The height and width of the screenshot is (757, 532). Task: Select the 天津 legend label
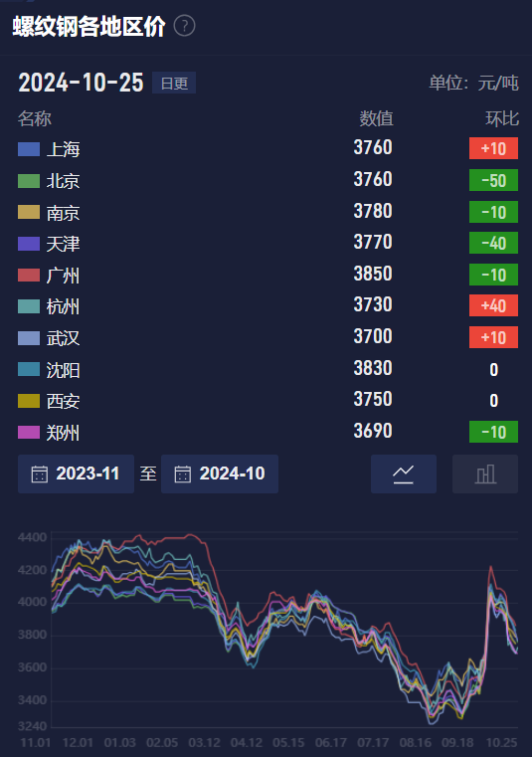(x=63, y=244)
